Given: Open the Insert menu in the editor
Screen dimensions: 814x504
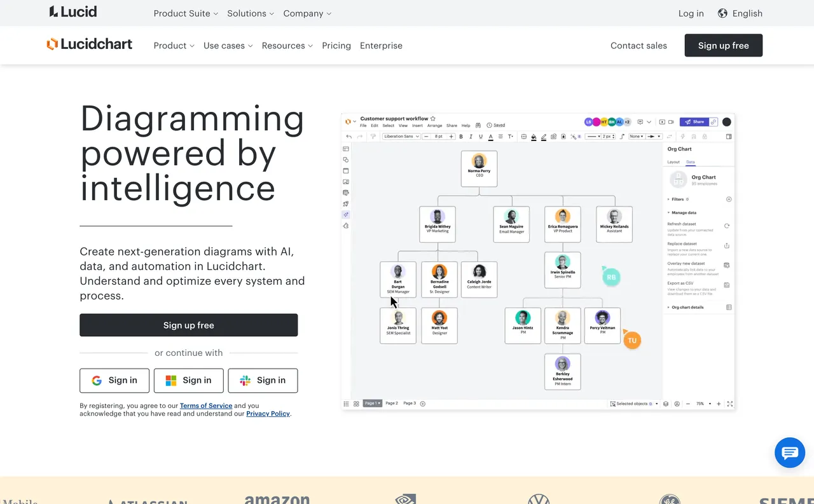Looking at the screenshot, I should tap(417, 125).
